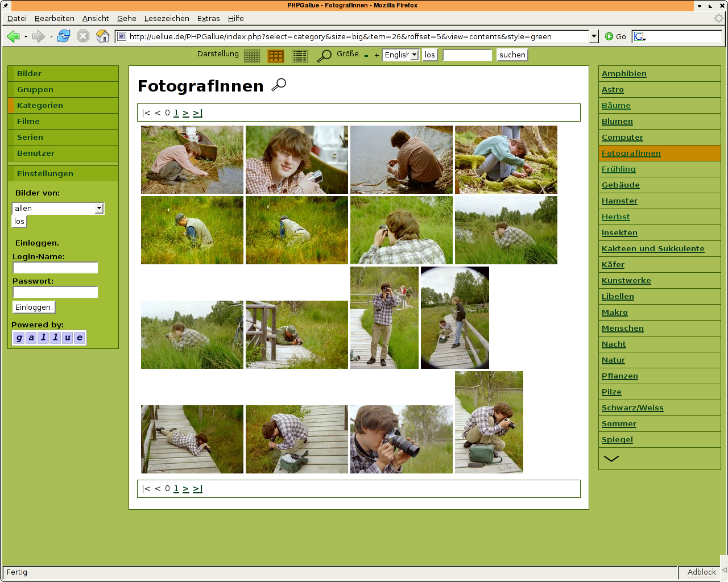The image size is (728, 582).
Task: Open the close-up camera portrait thumbnail
Action: 401,439
